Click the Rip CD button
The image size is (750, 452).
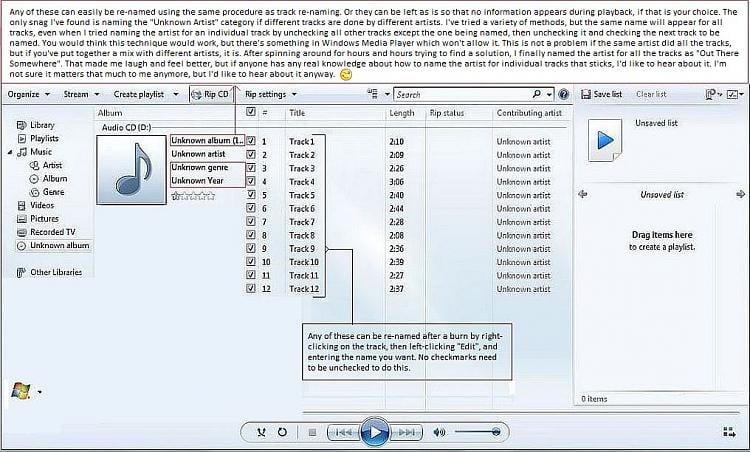210,94
